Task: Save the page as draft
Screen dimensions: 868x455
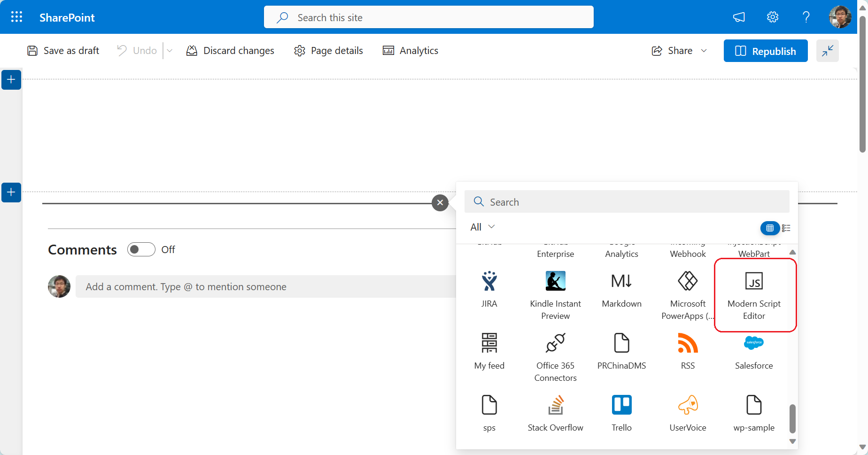Action: [63, 50]
